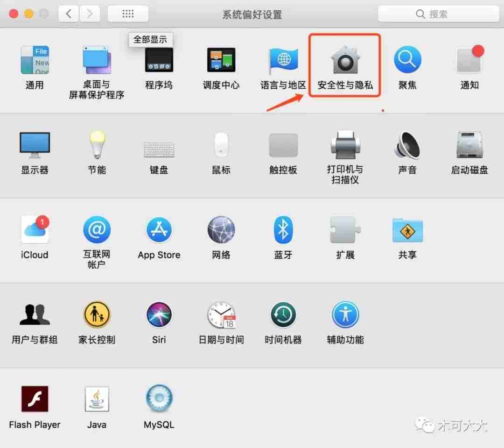Open Mission Control (调度中心) settings
The image size is (504, 448).
click(221, 60)
